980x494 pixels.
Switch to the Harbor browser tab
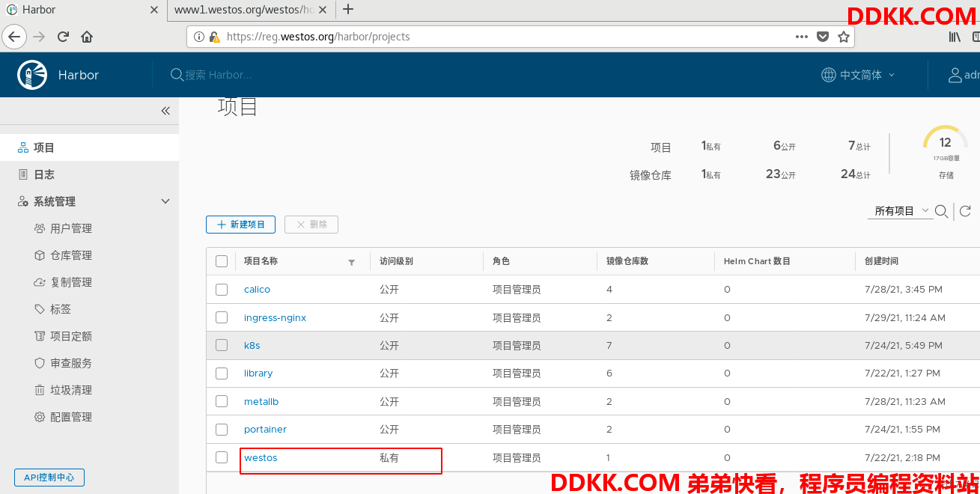pos(82,10)
